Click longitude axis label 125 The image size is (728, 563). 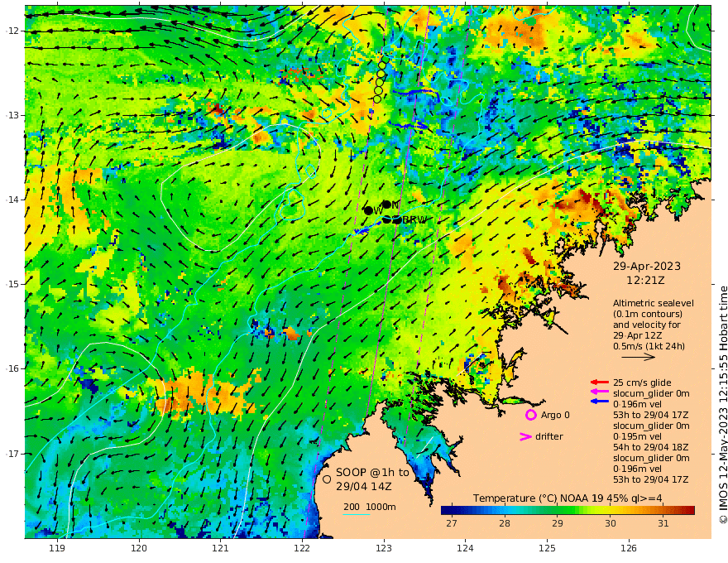(547, 549)
